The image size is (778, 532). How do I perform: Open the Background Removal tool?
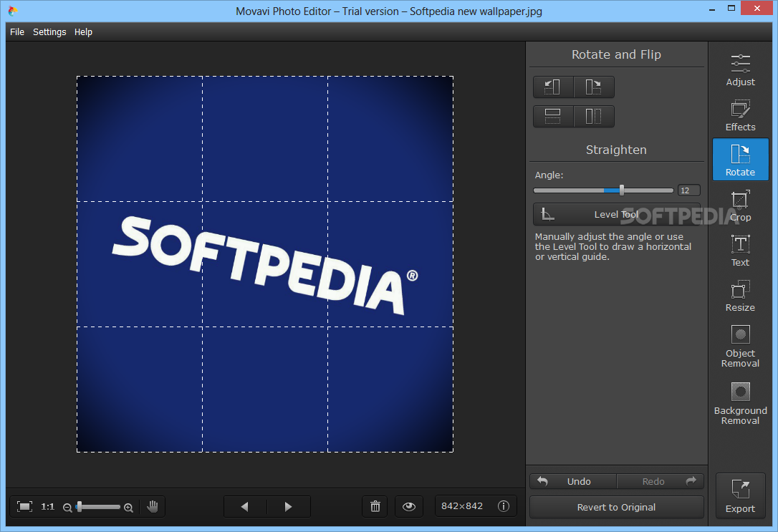(x=740, y=403)
